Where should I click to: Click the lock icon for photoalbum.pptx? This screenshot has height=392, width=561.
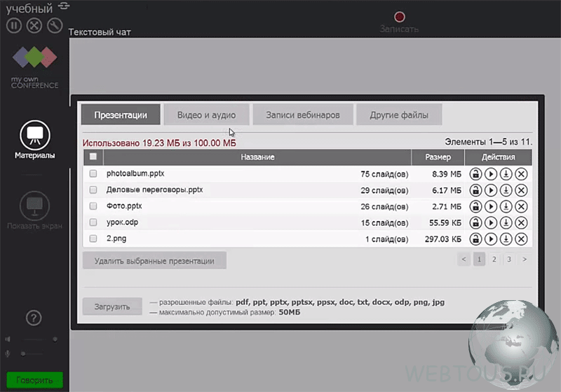click(x=475, y=174)
